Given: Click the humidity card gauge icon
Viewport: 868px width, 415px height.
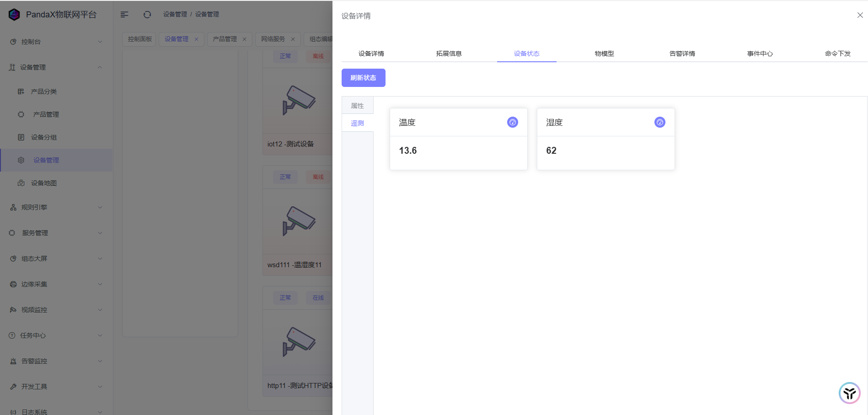Looking at the screenshot, I should 659,122.
